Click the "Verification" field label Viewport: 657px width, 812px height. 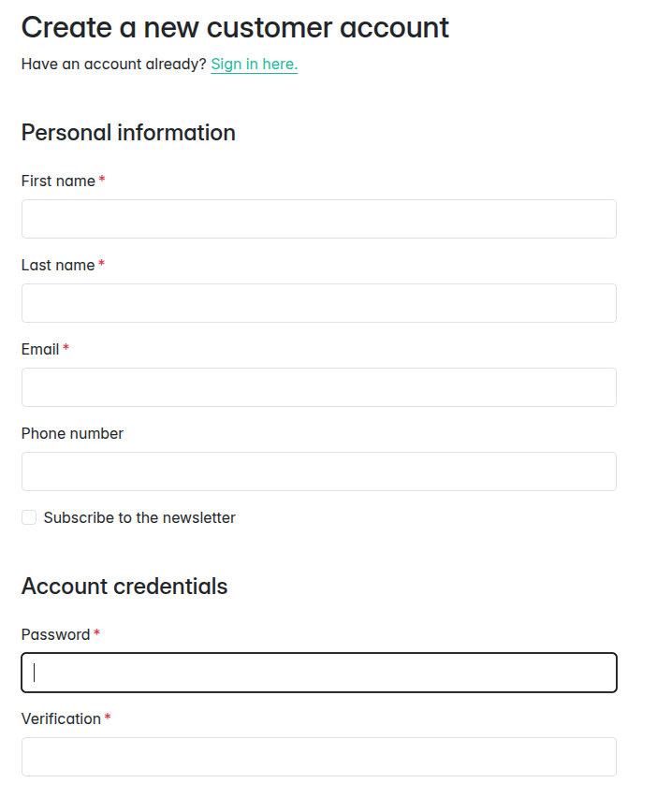coord(61,718)
